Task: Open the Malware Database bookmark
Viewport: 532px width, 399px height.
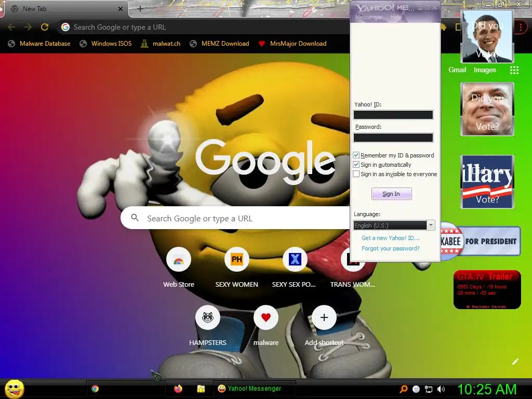Action: pos(39,44)
